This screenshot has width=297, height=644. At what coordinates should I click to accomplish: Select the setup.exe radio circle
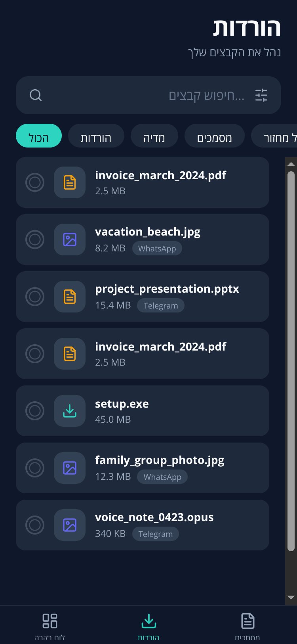point(35,411)
